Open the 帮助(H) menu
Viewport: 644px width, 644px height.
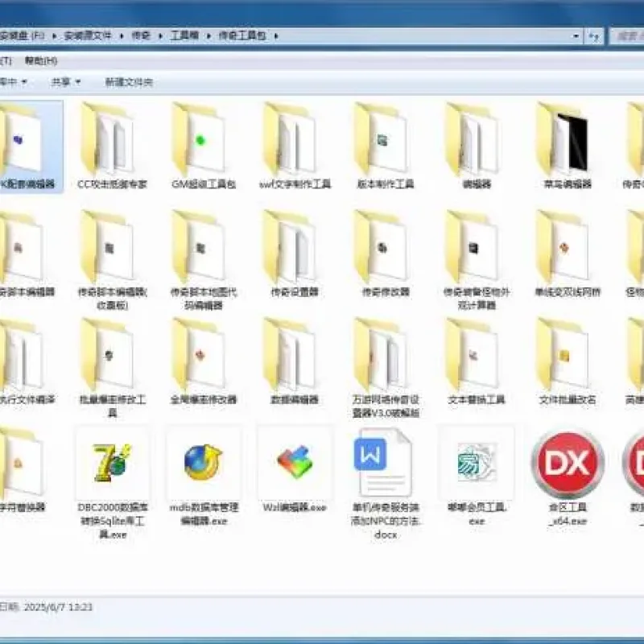click(x=41, y=61)
